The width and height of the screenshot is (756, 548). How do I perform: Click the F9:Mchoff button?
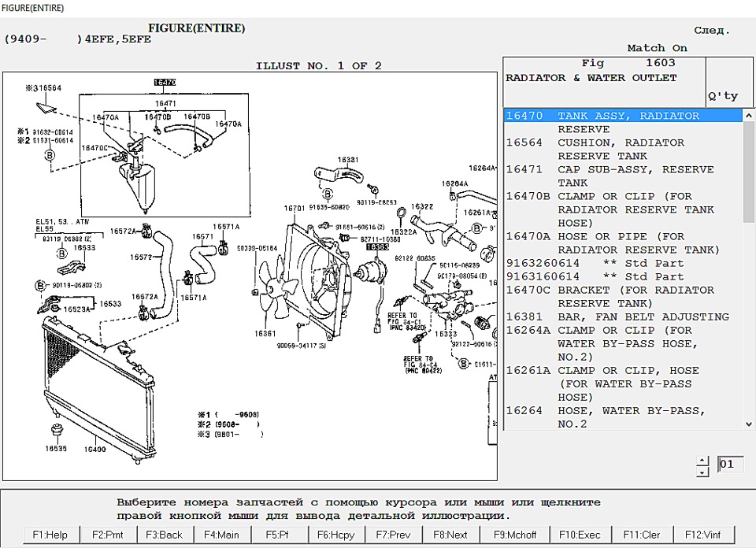pyautogui.click(x=515, y=535)
